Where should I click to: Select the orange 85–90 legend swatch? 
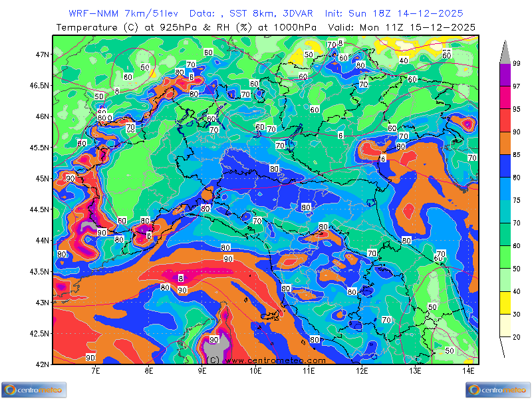[x=505, y=143]
